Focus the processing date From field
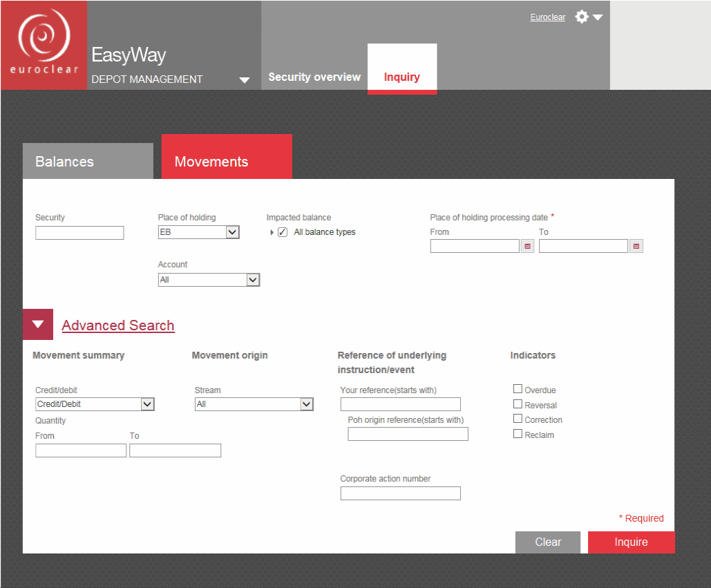This screenshot has height=588, width=711. [474, 246]
